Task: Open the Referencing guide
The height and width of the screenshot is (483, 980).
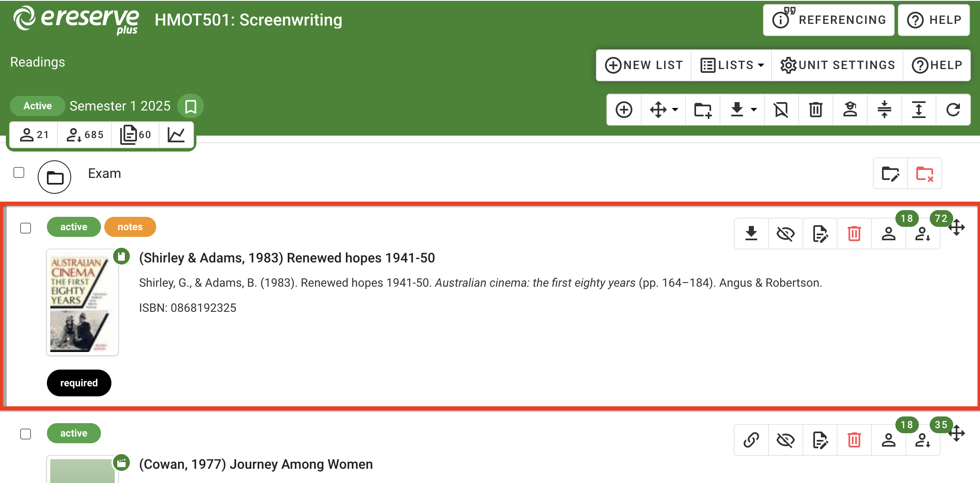Action: [x=828, y=20]
